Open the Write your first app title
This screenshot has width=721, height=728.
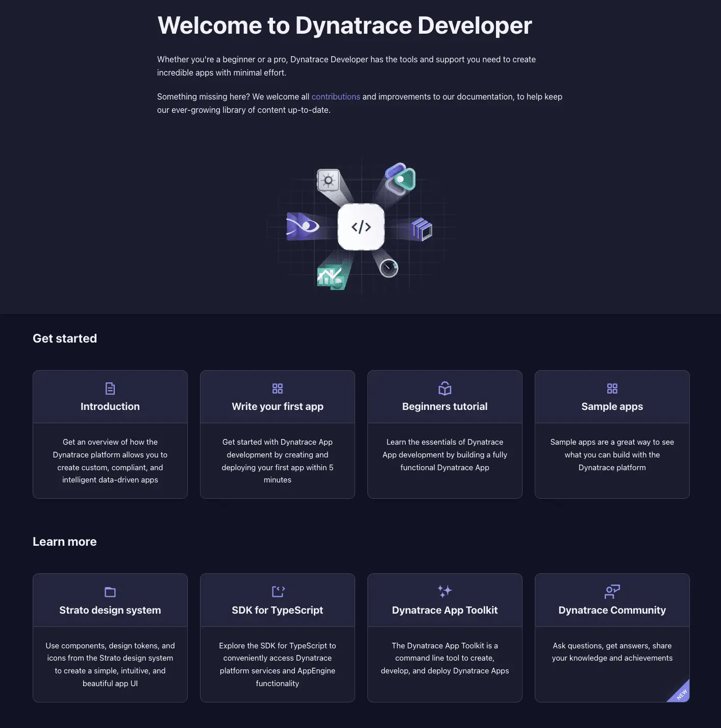(x=278, y=406)
